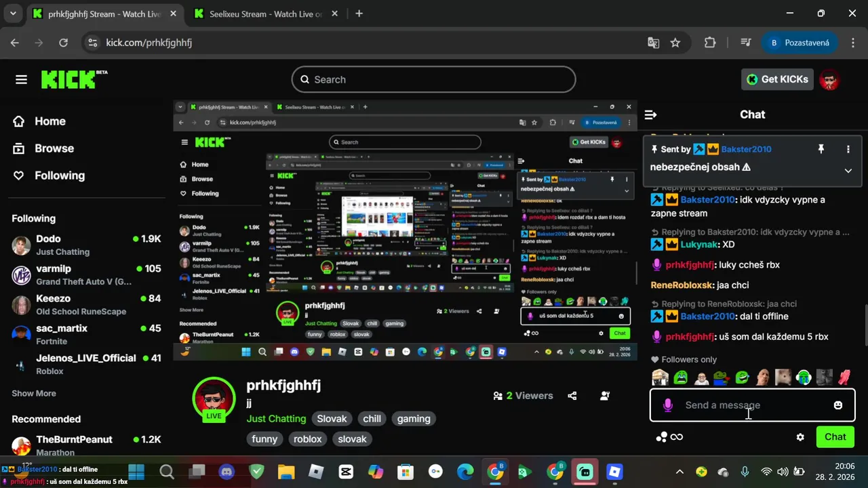Open the pinned message three-dot menu
Screen dimensions: 868x488
coord(848,149)
